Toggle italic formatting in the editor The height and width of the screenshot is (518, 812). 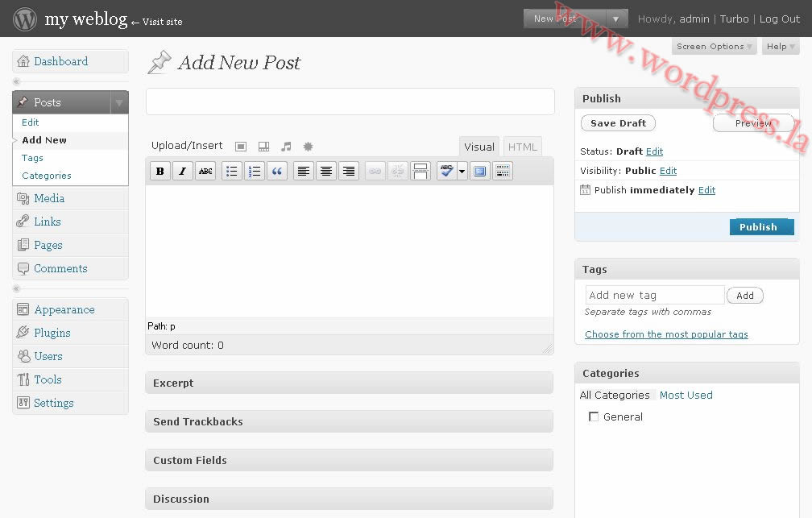tap(182, 171)
